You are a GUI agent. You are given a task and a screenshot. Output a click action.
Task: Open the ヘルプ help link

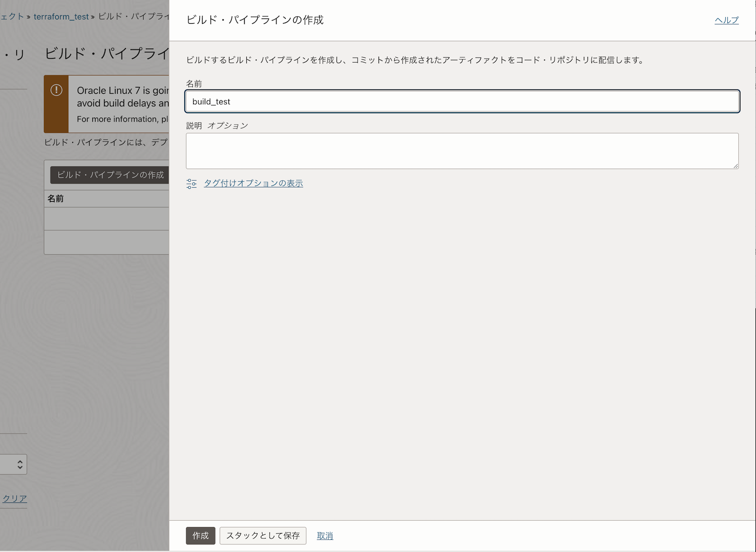(x=726, y=20)
